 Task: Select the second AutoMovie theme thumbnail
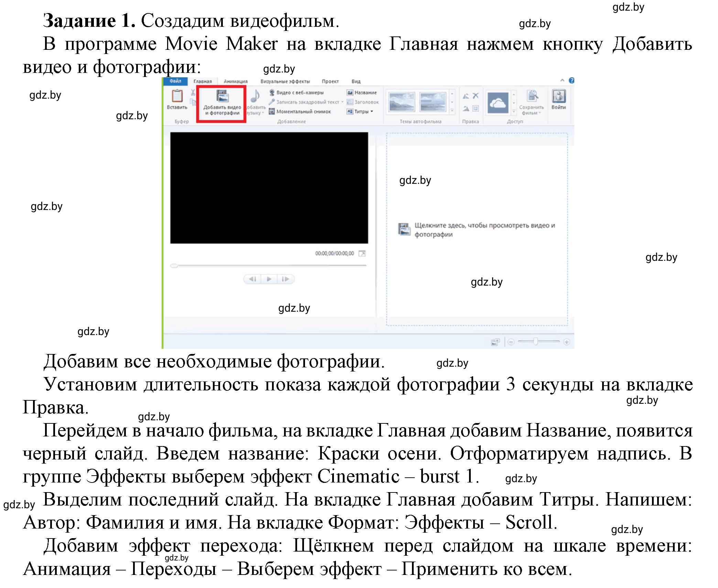433,102
